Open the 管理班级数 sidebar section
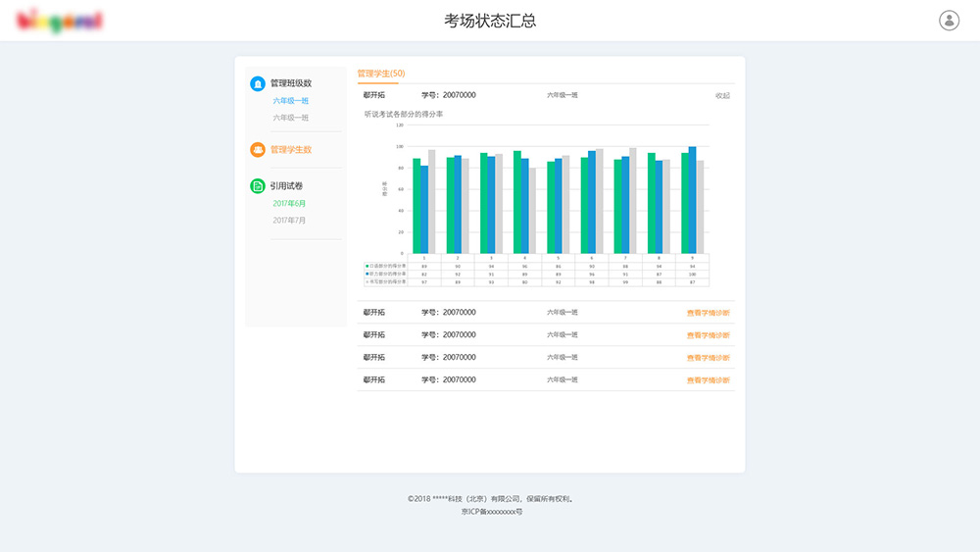980x552 pixels. tap(291, 83)
